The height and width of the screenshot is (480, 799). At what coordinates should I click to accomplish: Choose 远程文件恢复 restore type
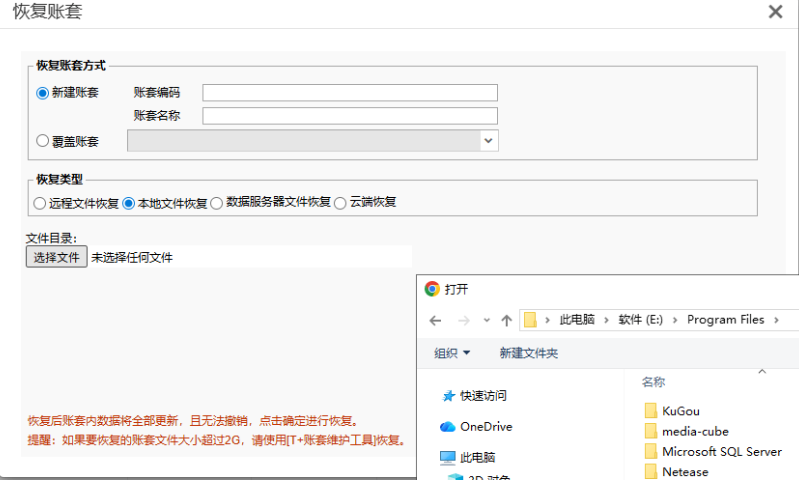click(39, 203)
